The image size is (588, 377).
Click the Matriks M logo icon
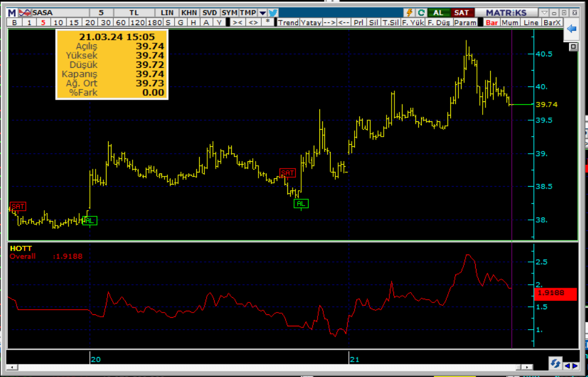[12, 13]
